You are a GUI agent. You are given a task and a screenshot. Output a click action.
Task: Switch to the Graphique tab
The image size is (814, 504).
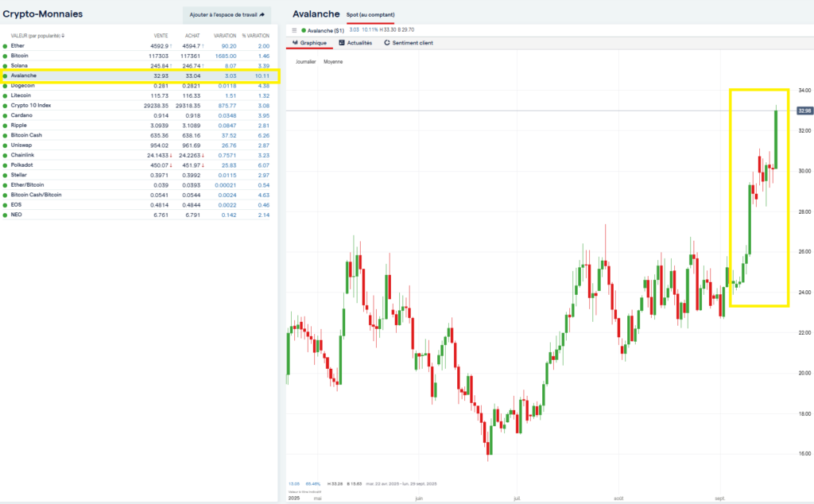[x=309, y=43]
